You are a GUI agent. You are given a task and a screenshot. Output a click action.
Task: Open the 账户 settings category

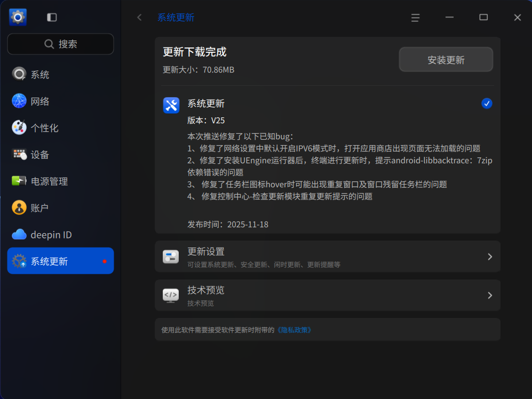tap(60, 208)
